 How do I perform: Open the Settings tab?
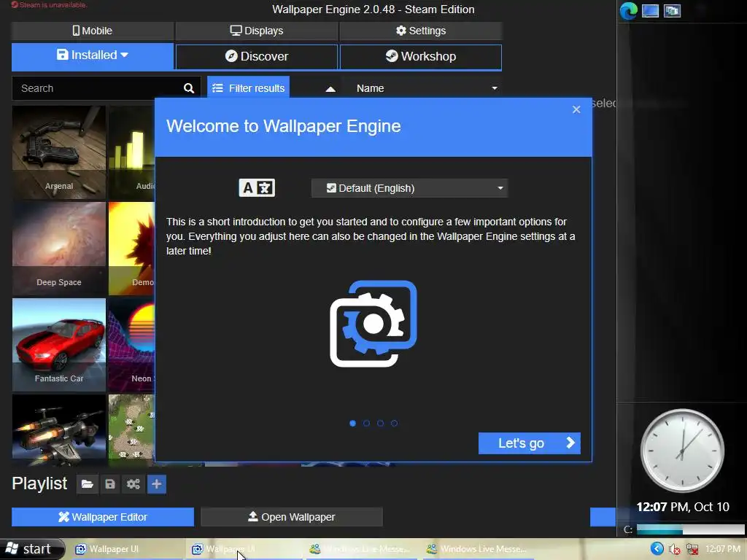pyautogui.click(x=421, y=31)
